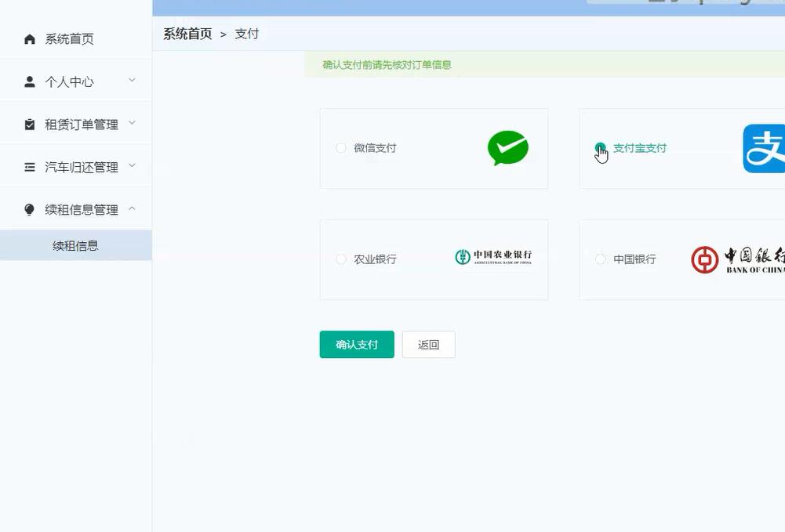Open the 续租信息管理 menu item
The width and height of the screenshot is (785, 532).
click(75, 209)
